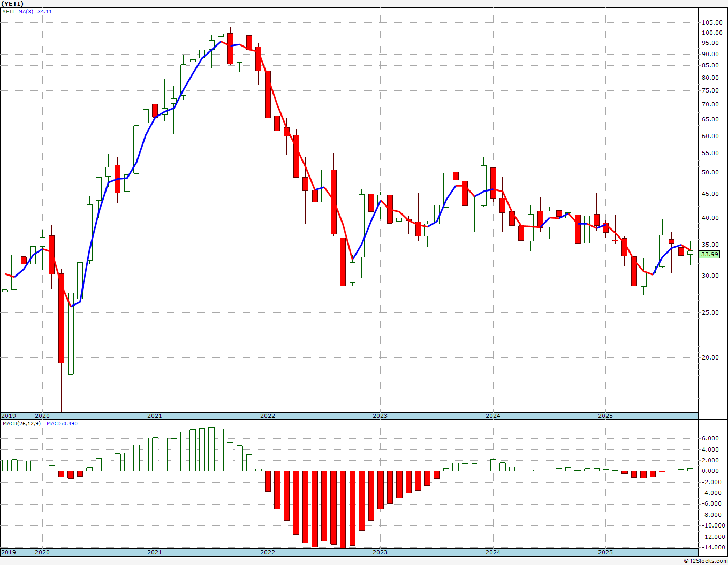Click the 30.00 price axis label
728x565 pixels.
[711, 276]
